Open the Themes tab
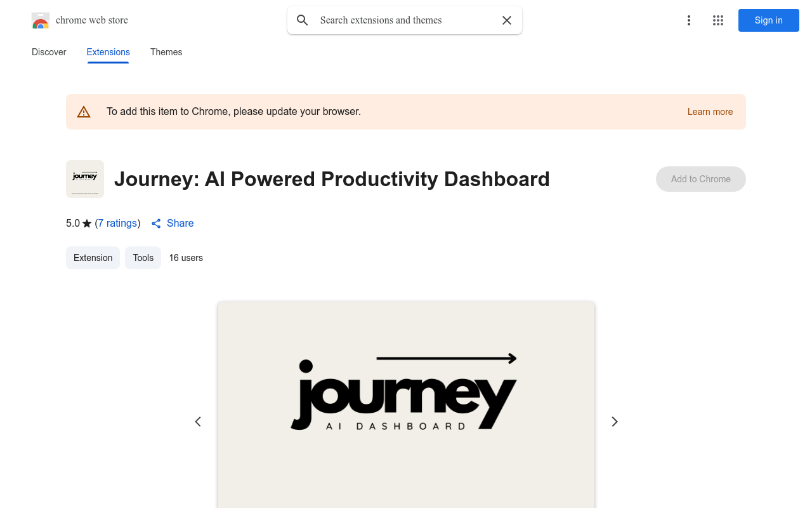Viewport: 812px width, 508px height. (166, 52)
